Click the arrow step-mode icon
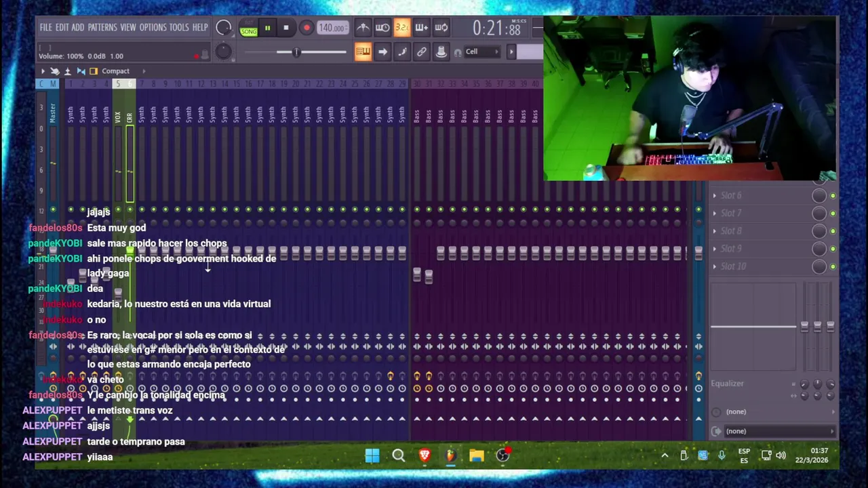868x488 pixels. pos(382,52)
